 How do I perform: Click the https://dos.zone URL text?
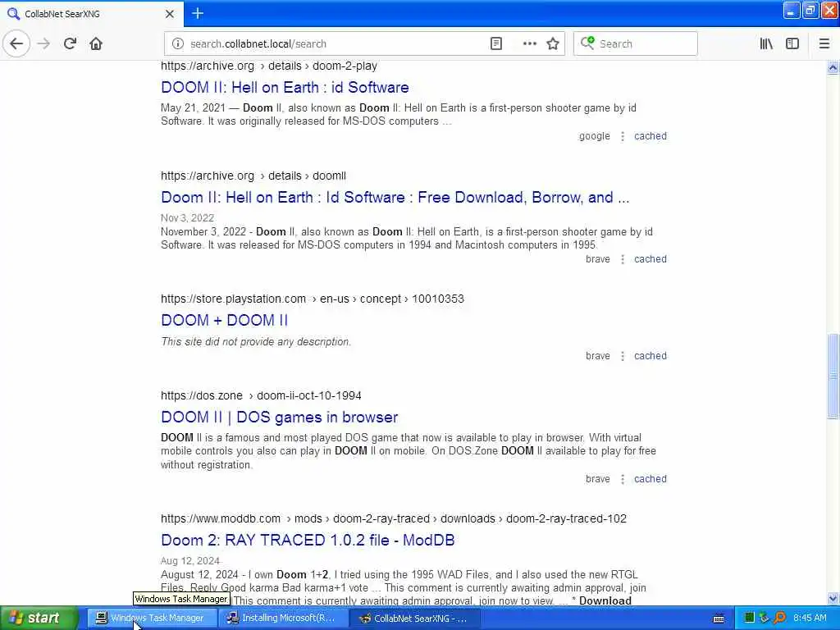click(261, 396)
